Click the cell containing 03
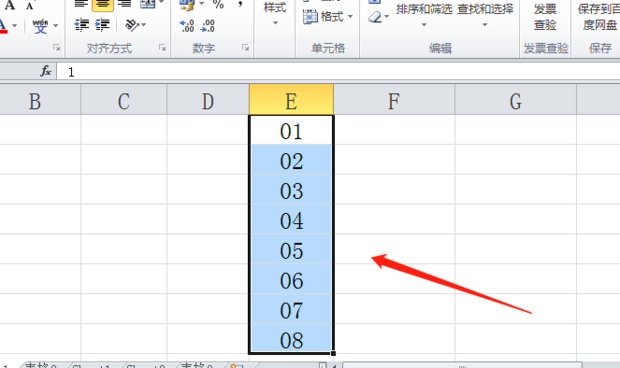The height and width of the screenshot is (368, 620). (291, 190)
